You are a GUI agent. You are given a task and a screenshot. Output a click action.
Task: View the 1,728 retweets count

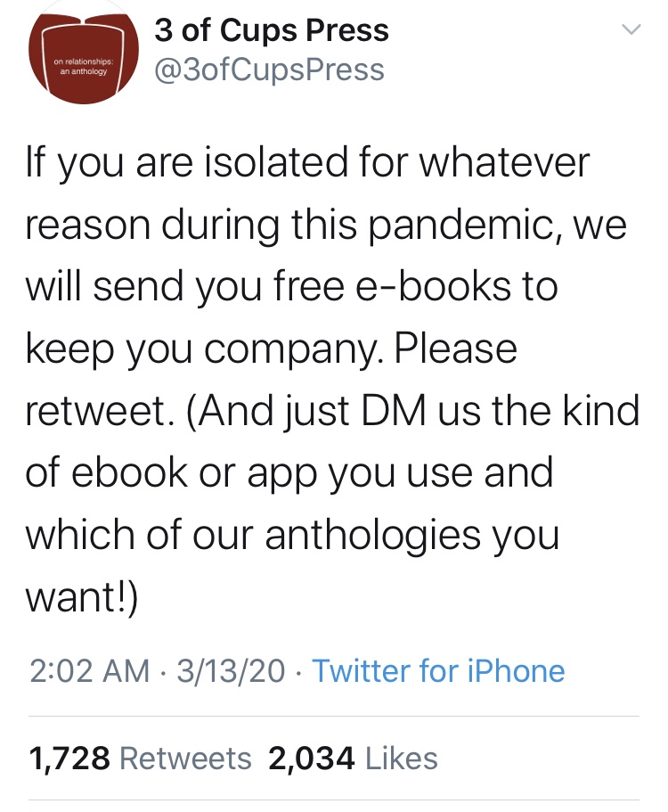(69, 759)
